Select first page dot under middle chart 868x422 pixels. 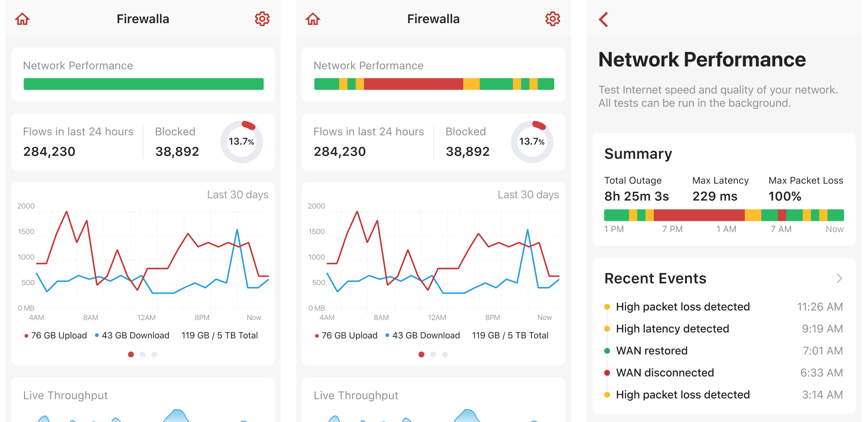tap(422, 354)
